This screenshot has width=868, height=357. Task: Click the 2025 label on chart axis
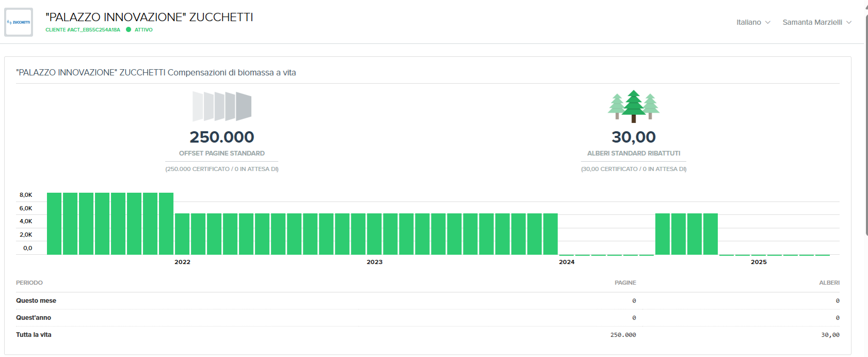click(759, 262)
